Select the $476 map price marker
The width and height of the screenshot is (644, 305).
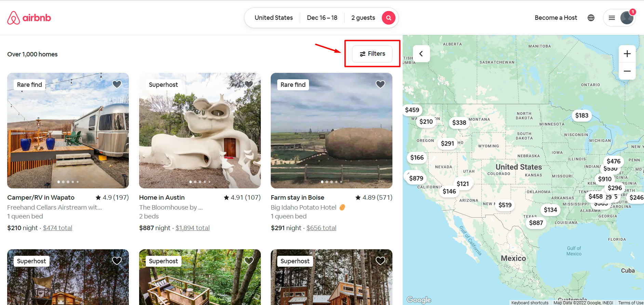(614, 161)
